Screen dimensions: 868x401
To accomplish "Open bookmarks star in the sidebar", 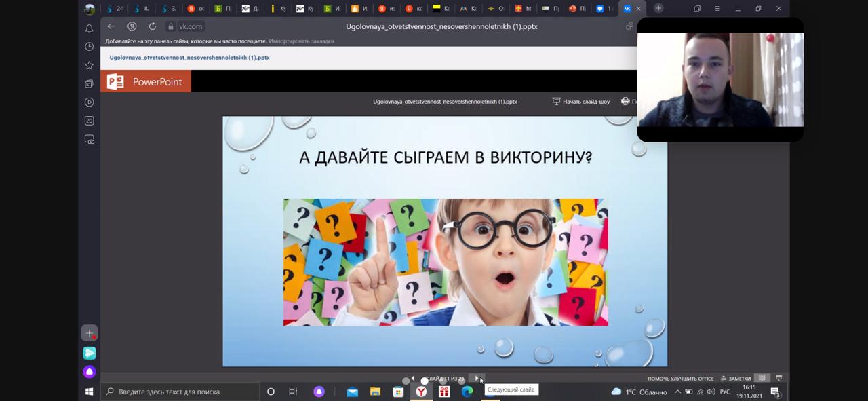I will click(89, 65).
